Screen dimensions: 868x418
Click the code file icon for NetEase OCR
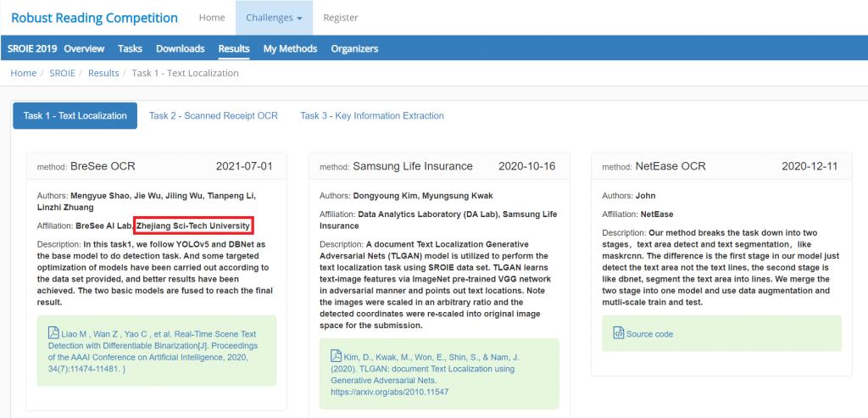coord(618,332)
